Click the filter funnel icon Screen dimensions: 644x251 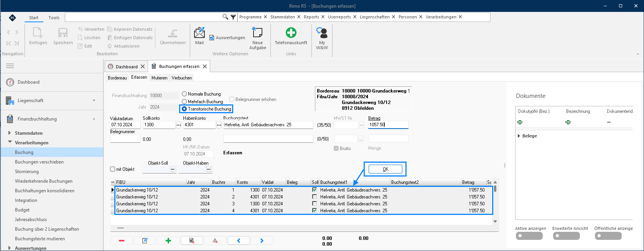233,17
